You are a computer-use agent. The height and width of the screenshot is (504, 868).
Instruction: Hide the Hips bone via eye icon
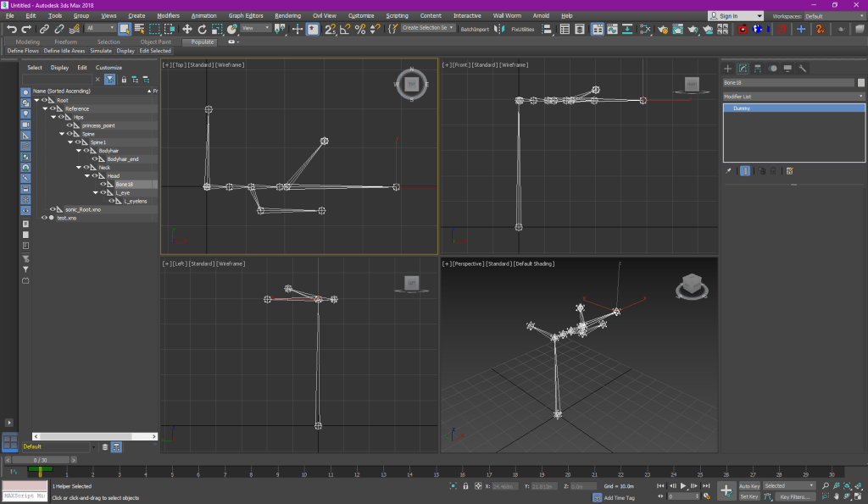pos(61,117)
